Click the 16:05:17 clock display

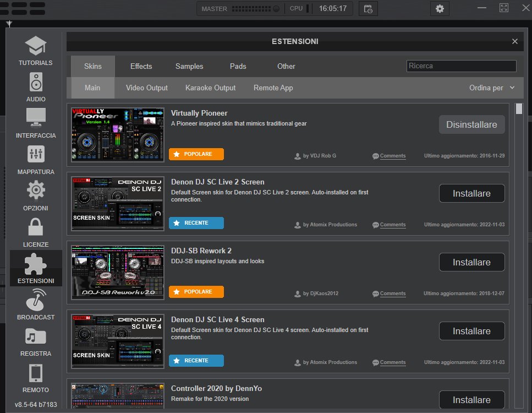[x=333, y=8]
